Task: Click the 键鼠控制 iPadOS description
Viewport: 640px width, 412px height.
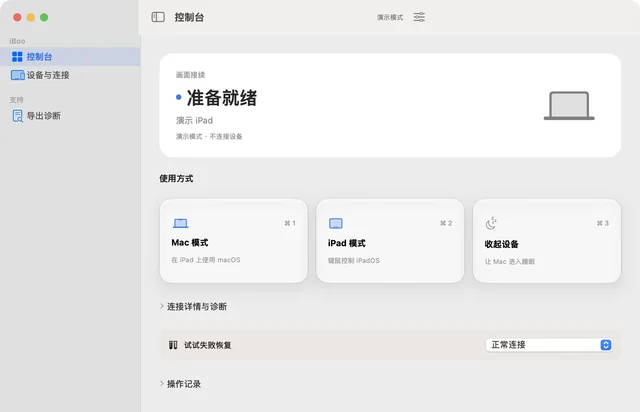Action: tap(353, 261)
